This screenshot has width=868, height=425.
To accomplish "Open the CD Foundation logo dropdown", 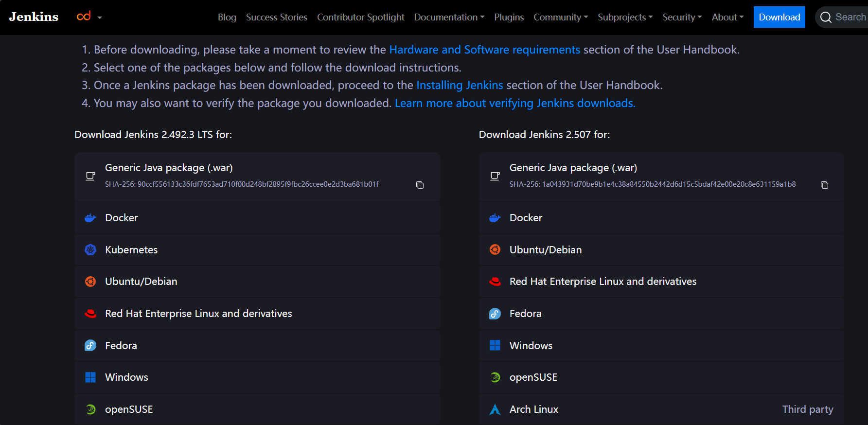I will tap(89, 17).
